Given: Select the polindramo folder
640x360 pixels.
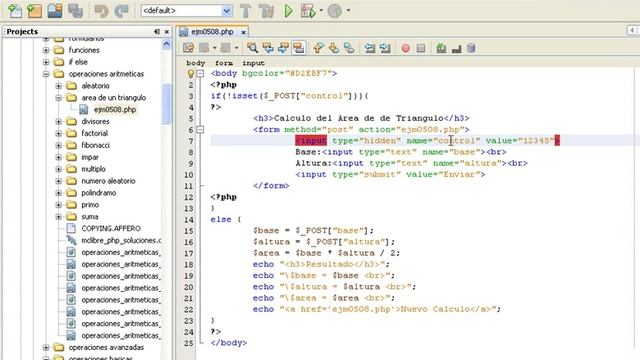Looking at the screenshot, I should (98, 193).
